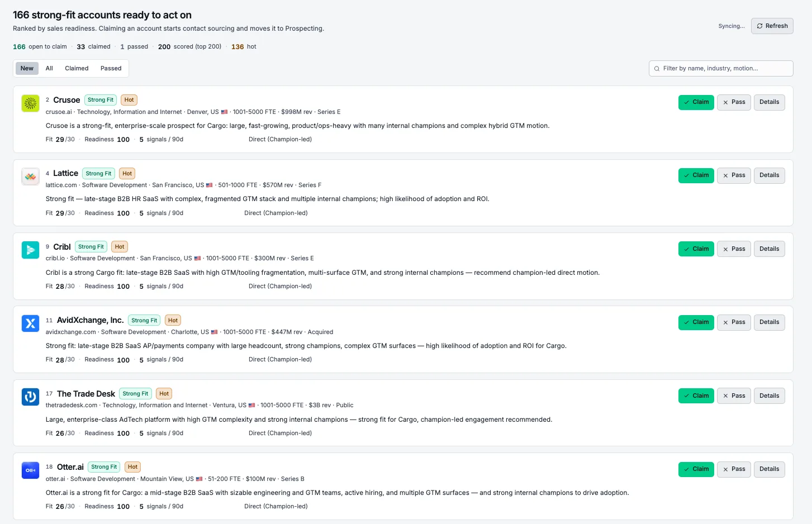Screen dimensions: 812x524
Task: Open the Lattice company logo
Action: click(30, 177)
